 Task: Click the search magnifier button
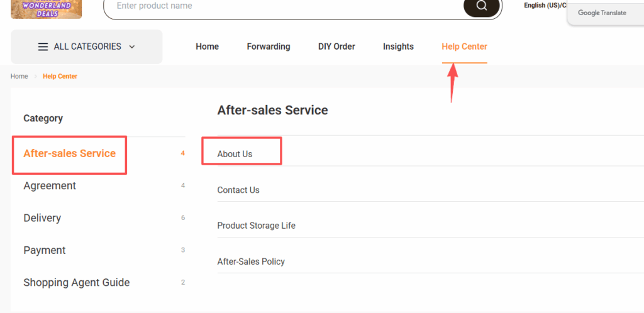coord(481,6)
